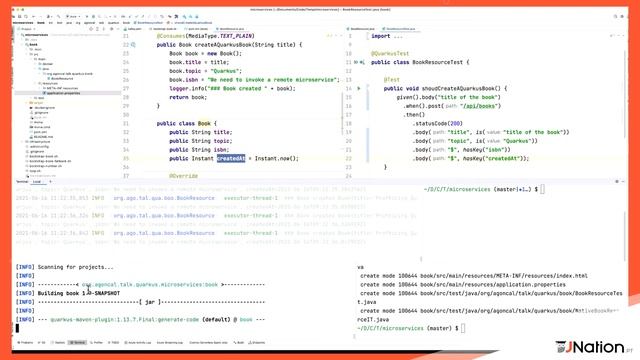Click the gutter icon beside line 22
Viewport: 640px width, 360px height.
[133, 45]
